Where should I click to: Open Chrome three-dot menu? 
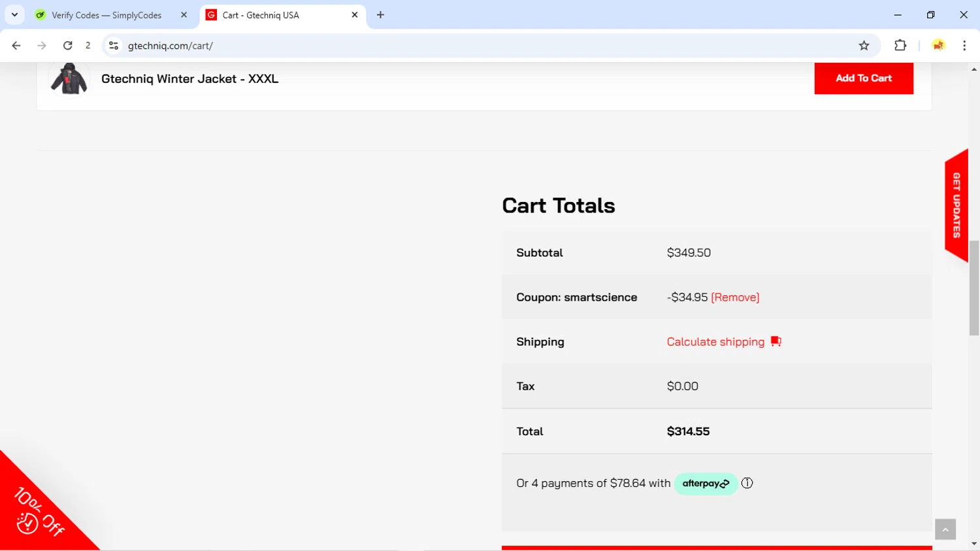pyautogui.click(x=964, y=46)
